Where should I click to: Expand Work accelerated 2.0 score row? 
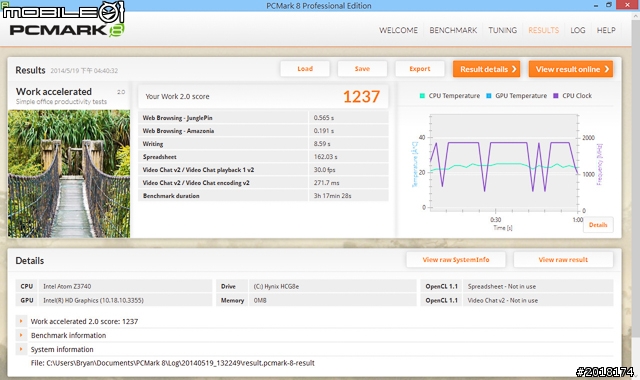21,321
